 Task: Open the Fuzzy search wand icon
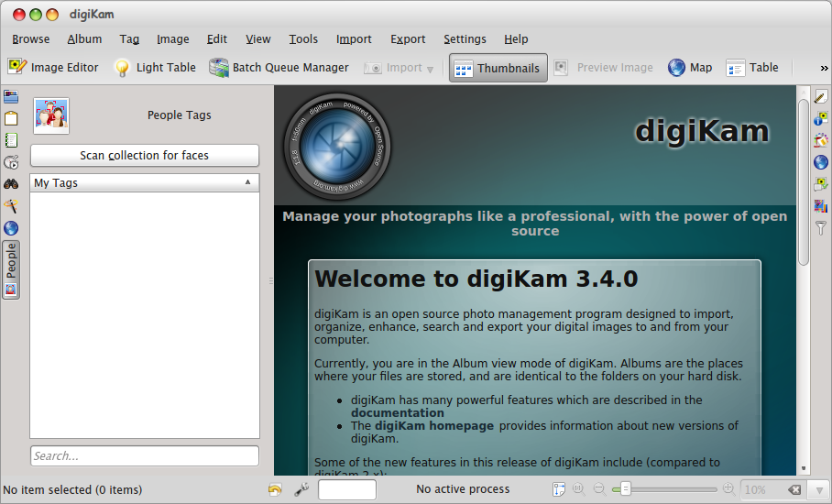pyautogui.click(x=11, y=206)
